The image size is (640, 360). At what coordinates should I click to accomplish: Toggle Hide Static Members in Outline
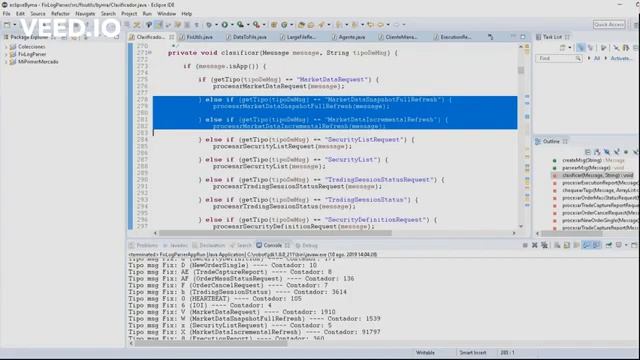pyautogui.click(x=617, y=152)
